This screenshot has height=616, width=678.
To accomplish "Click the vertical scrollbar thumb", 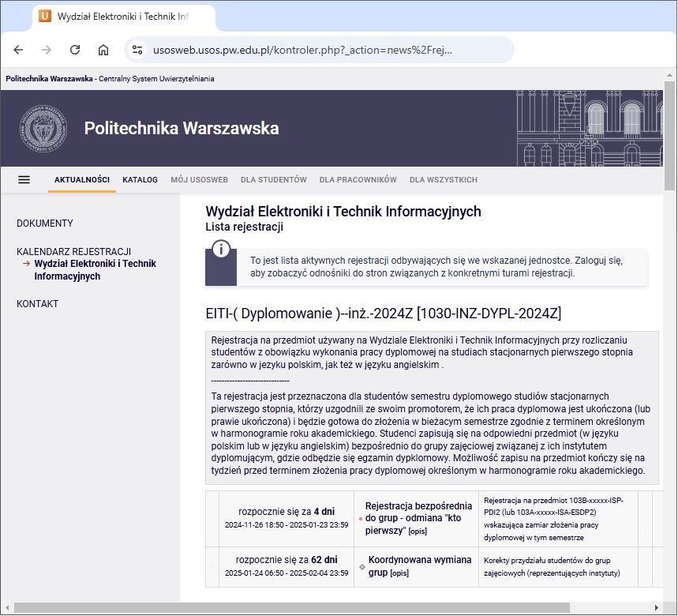I will coord(669,135).
